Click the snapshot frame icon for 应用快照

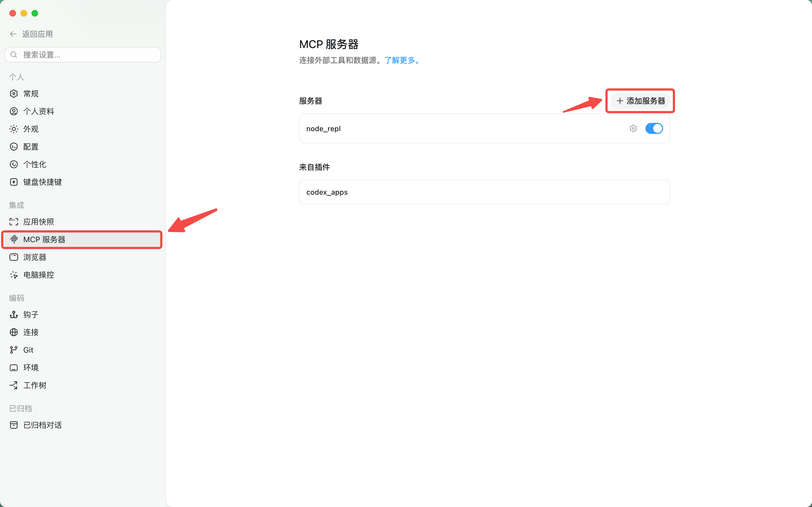point(14,222)
